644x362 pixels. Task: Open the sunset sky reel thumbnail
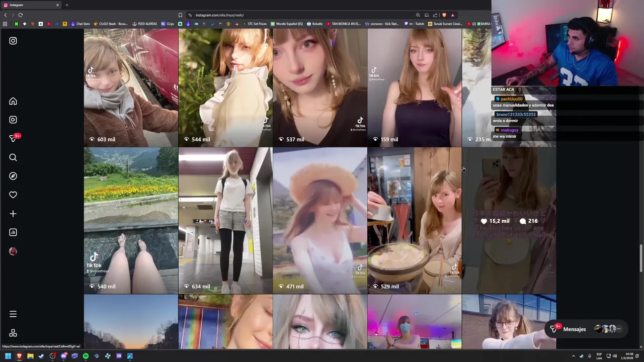coord(131,322)
